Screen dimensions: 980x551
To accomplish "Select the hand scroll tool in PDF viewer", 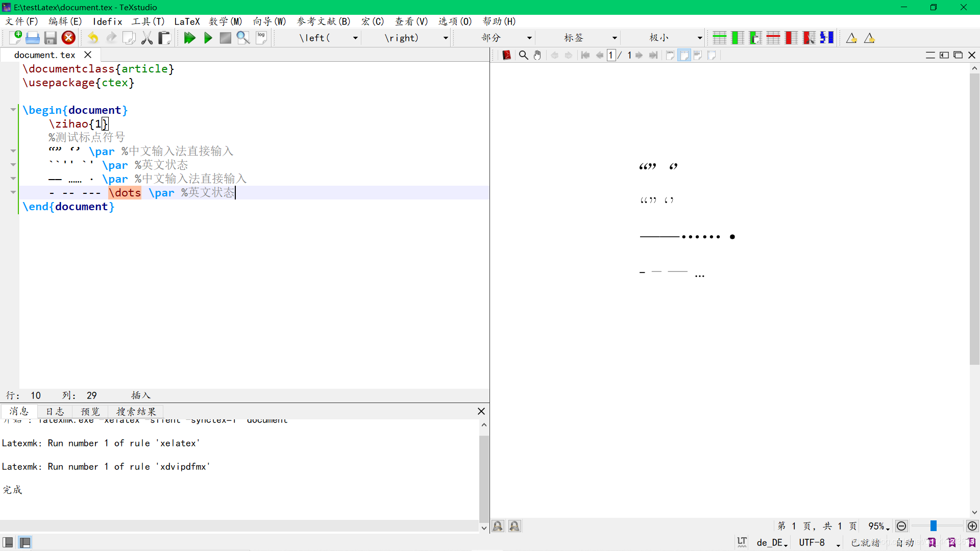I will click(537, 55).
